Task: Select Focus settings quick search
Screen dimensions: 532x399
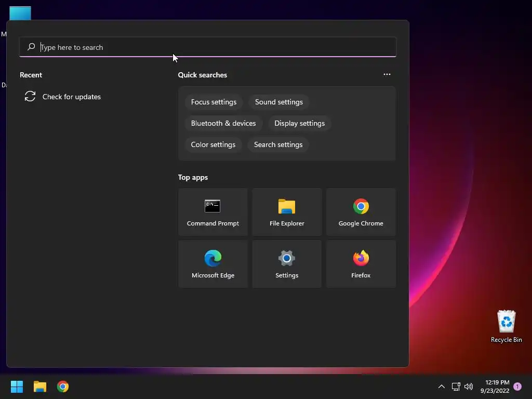Action: click(x=214, y=102)
